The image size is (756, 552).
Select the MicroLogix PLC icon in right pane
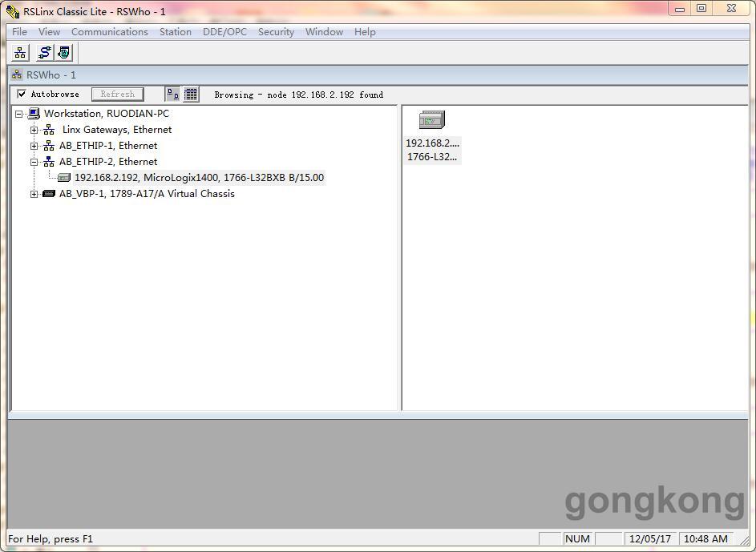[432, 120]
